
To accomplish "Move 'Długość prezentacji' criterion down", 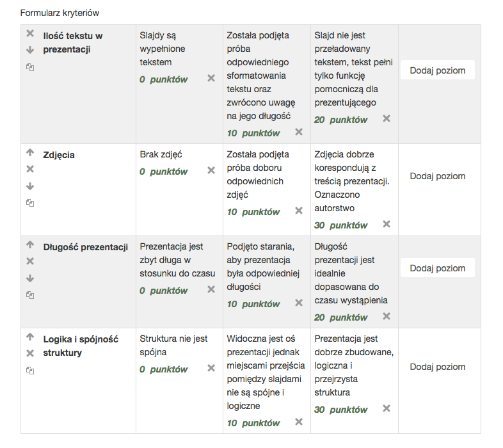I will click(x=30, y=278).
